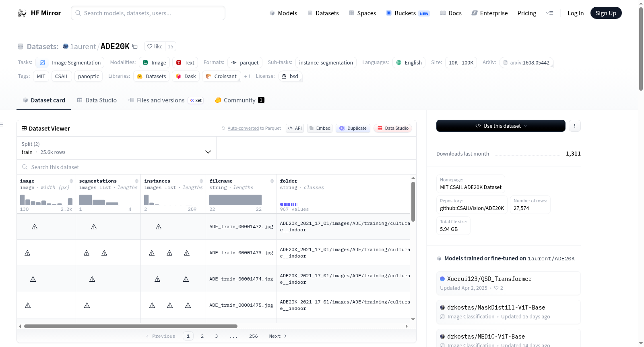Select the Image Segmentation task tag

click(x=70, y=62)
